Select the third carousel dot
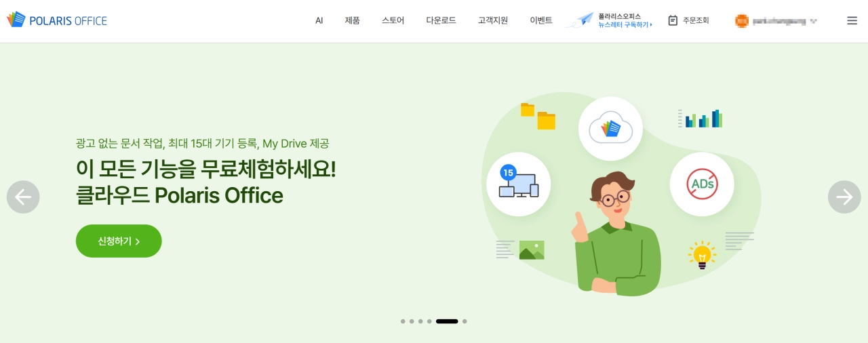868x343 pixels. (420, 321)
